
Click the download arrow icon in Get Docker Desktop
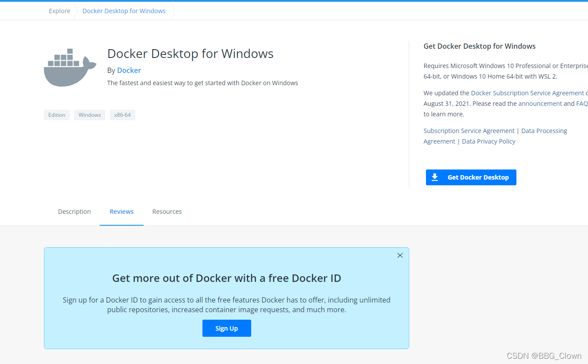435,177
